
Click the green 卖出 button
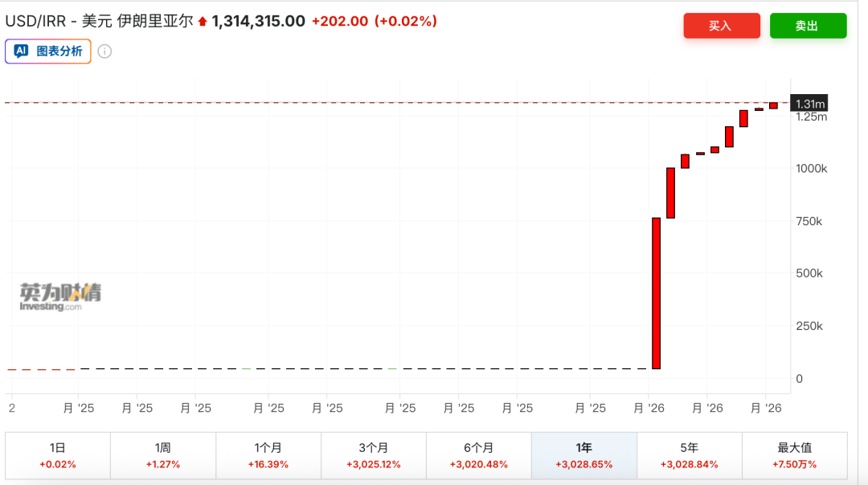pos(807,26)
